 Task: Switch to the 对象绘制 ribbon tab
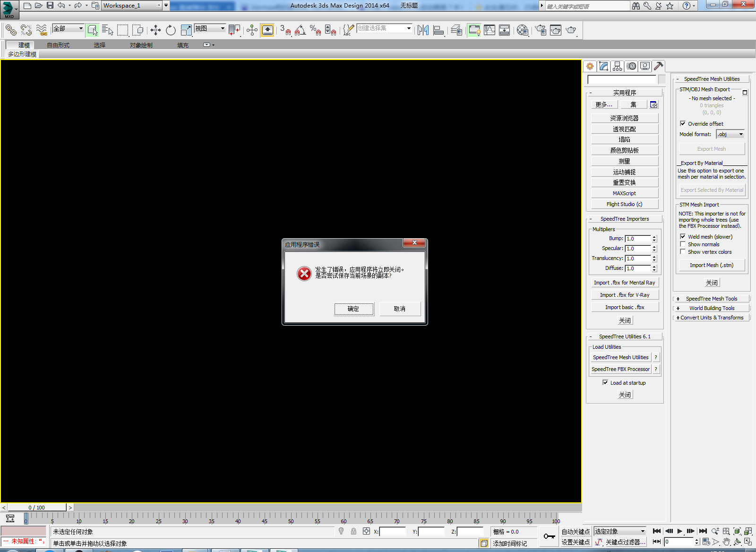coord(141,45)
